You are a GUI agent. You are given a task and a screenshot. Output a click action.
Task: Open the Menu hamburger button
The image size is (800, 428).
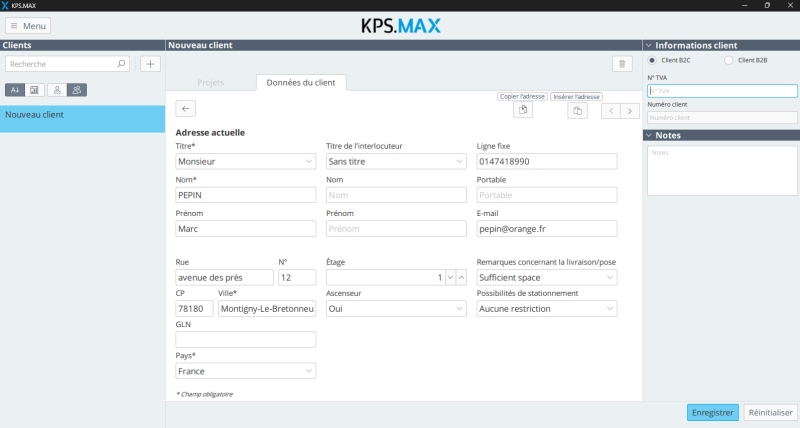click(x=28, y=26)
